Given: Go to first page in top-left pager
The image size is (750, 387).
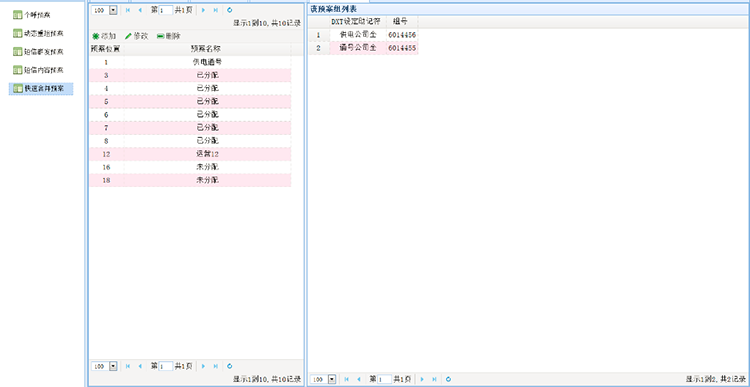Looking at the screenshot, I should pyautogui.click(x=128, y=10).
